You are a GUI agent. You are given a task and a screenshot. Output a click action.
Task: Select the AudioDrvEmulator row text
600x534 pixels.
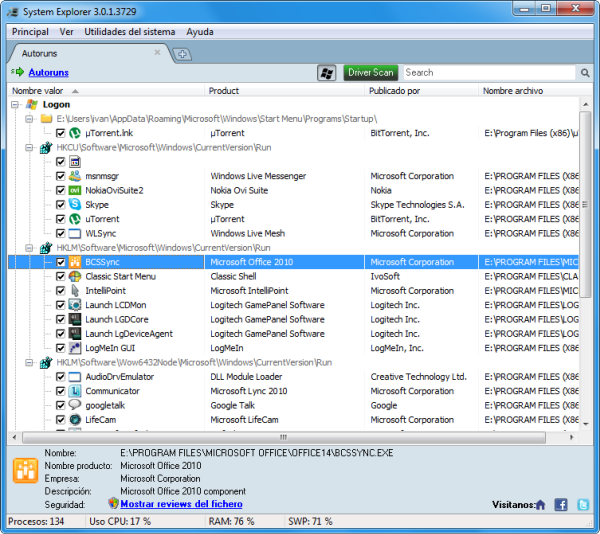119,377
